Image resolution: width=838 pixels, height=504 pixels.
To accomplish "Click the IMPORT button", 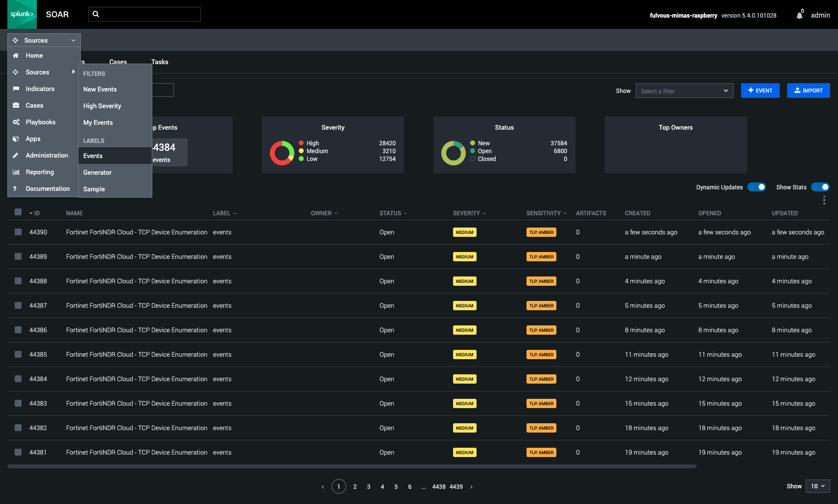I will click(x=808, y=91).
